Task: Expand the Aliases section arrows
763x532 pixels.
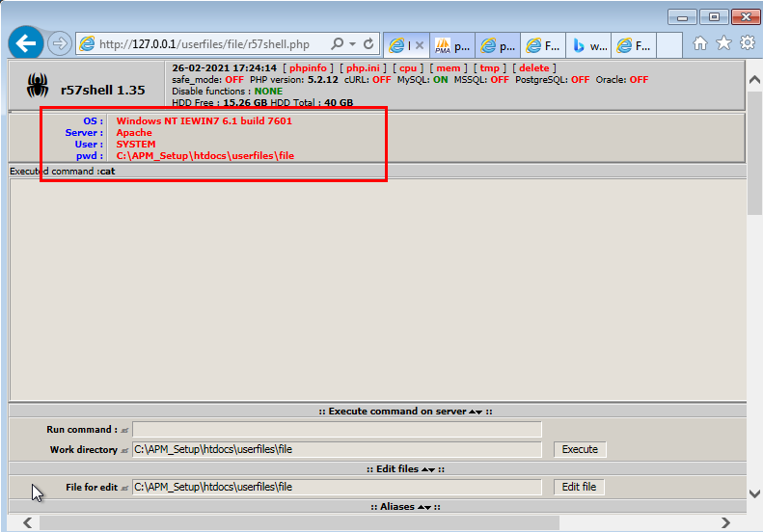Action: tap(424, 507)
